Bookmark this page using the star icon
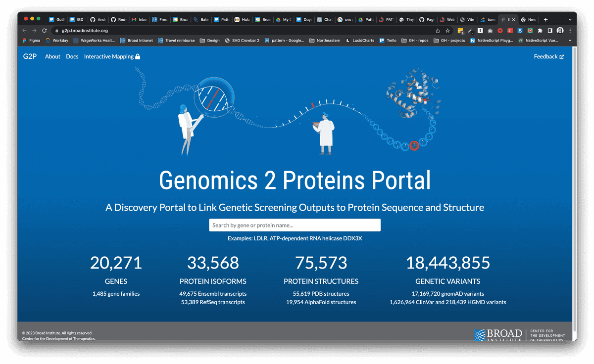Image resolution: width=594 pixels, height=364 pixels. click(447, 30)
